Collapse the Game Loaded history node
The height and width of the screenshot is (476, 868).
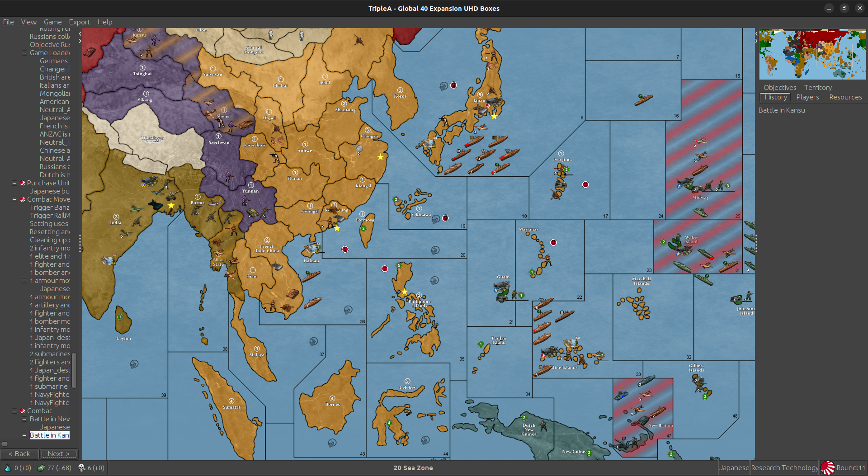tap(24, 53)
